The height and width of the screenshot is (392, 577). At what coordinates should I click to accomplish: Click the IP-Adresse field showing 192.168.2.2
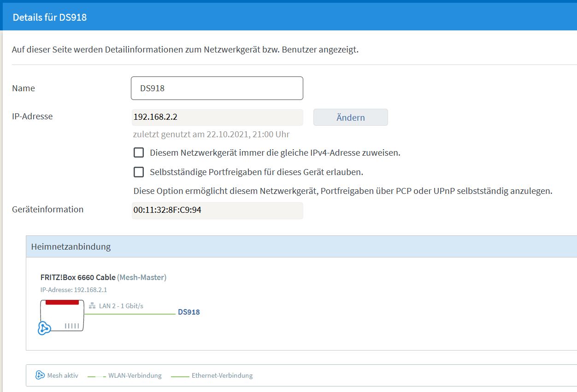218,117
